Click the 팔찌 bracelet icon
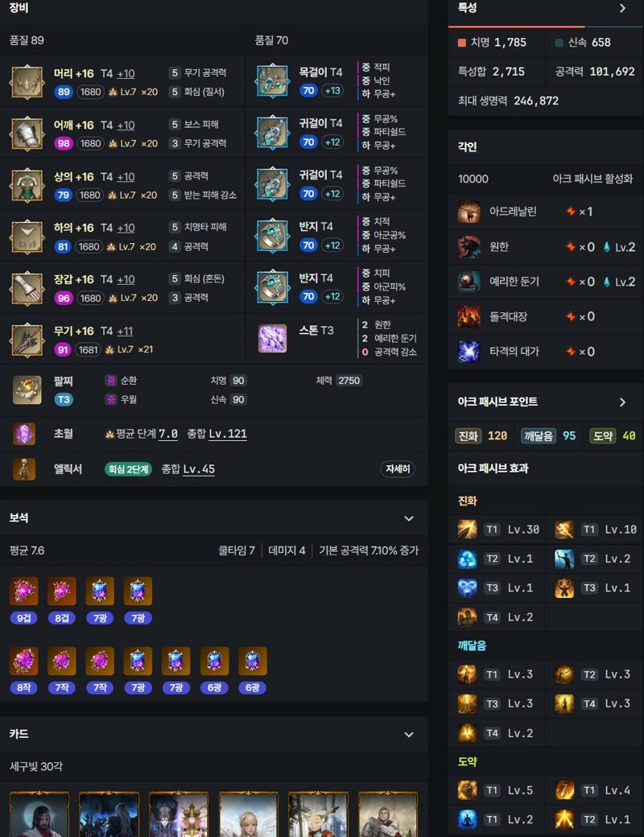 pos(27,390)
